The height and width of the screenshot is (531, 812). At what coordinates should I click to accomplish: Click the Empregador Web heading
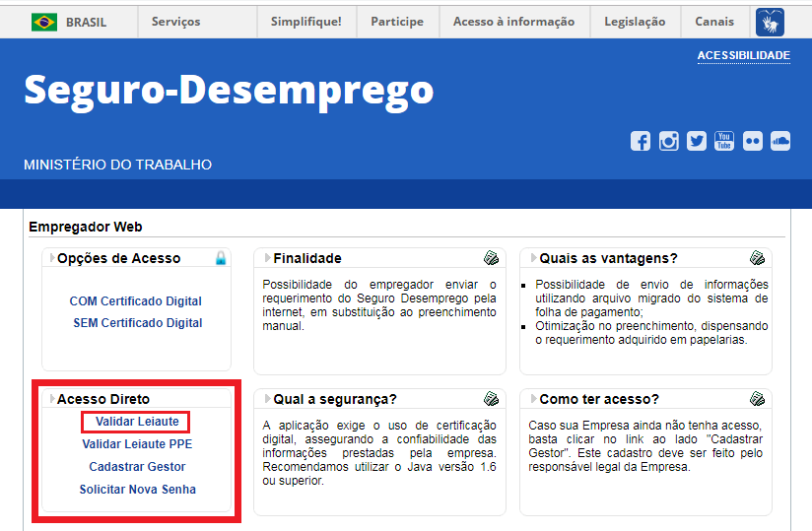coord(86,227)
